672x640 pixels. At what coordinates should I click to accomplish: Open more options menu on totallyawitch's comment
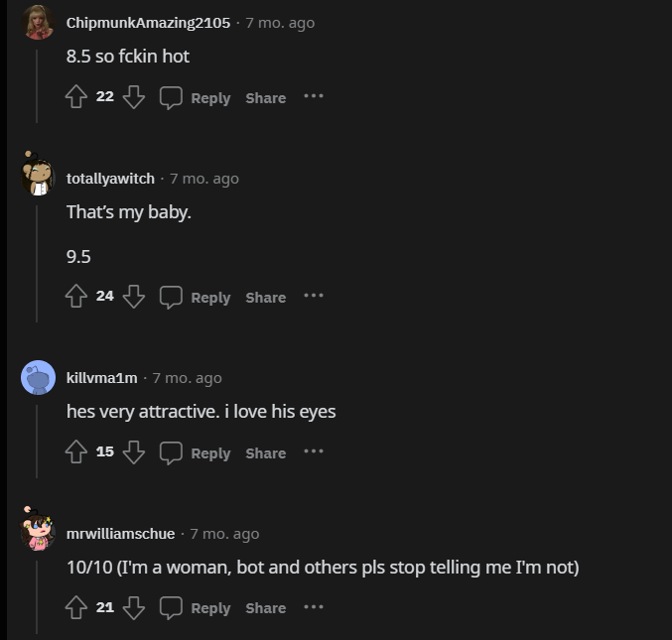pos(314,296)
